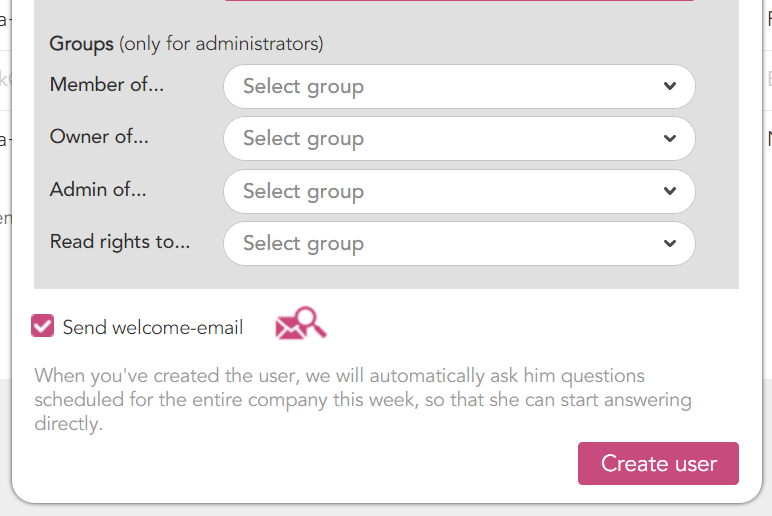Open the 'Member of...' Select group field
Image resolution: width=772 pixels, height=516 pixels.
[x=459, y=87]
